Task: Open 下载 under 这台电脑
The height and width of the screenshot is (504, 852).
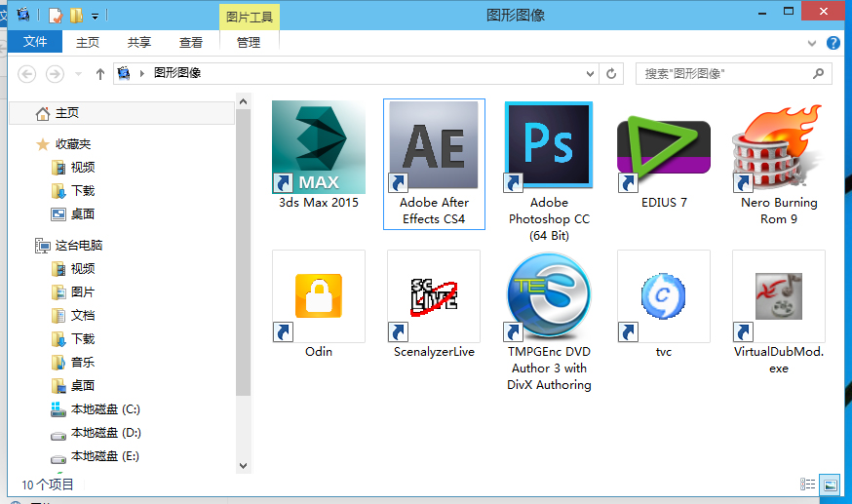Action: [73, 339]
